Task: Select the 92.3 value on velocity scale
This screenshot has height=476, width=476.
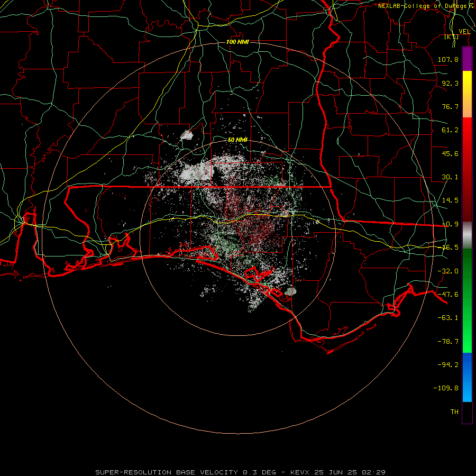Action: 450,83
